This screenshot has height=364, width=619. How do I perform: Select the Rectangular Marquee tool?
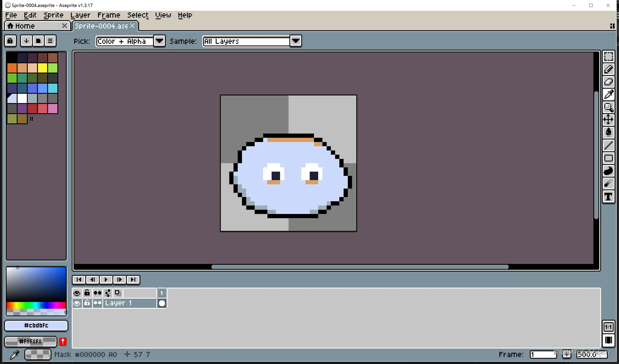[608, 57]
